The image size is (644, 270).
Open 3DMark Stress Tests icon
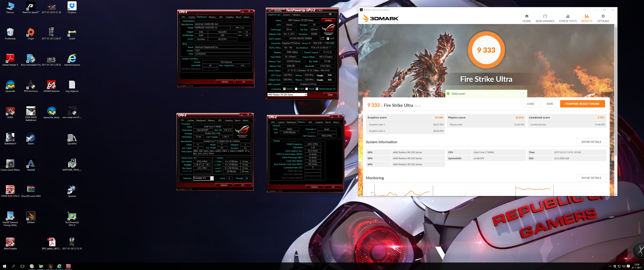tap(567, 16)
